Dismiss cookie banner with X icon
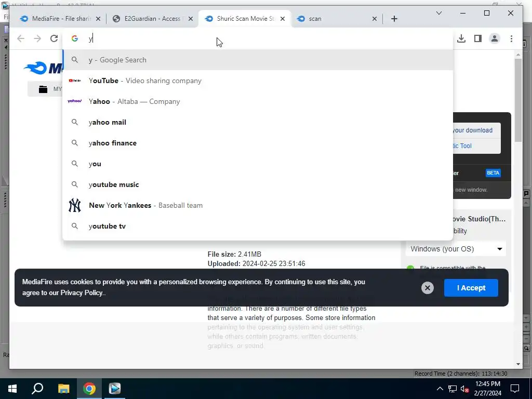The image size is (532, 399). pyautogui.click(x=428, y=288)
